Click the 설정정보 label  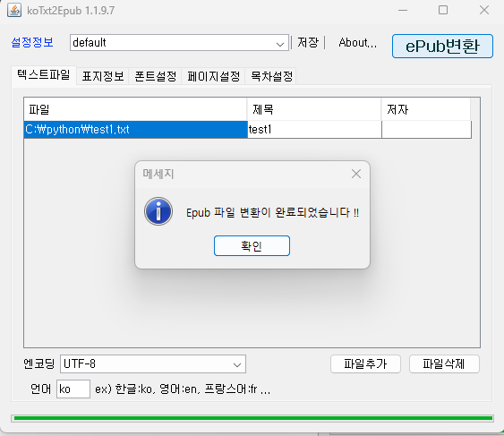click(32, 42)
